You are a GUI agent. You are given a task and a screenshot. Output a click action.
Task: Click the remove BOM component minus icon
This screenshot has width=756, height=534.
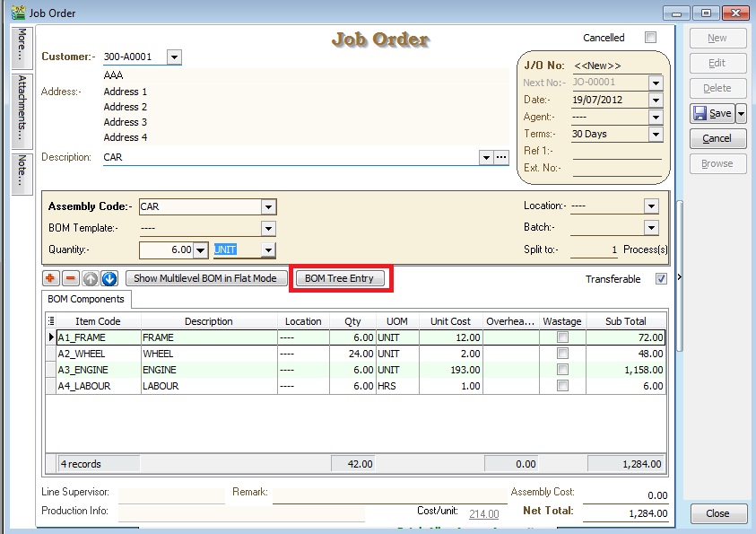[x=69, y=278]
